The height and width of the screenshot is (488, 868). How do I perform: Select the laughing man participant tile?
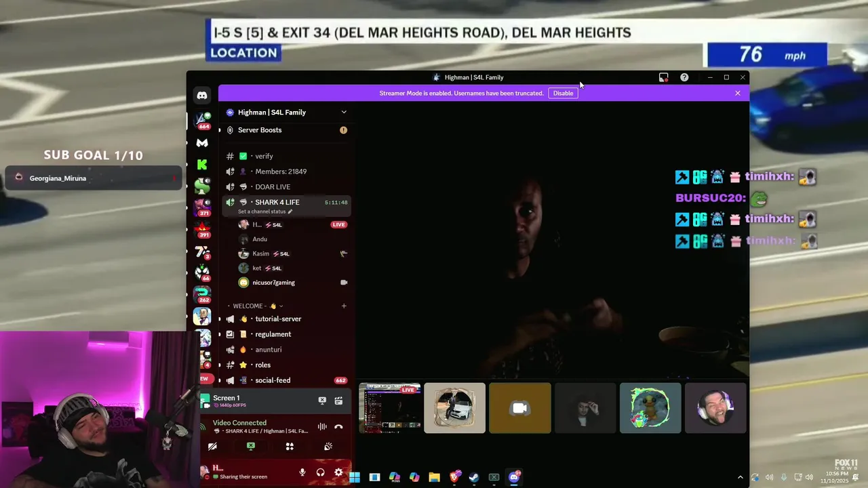click(x=715, y=408)
